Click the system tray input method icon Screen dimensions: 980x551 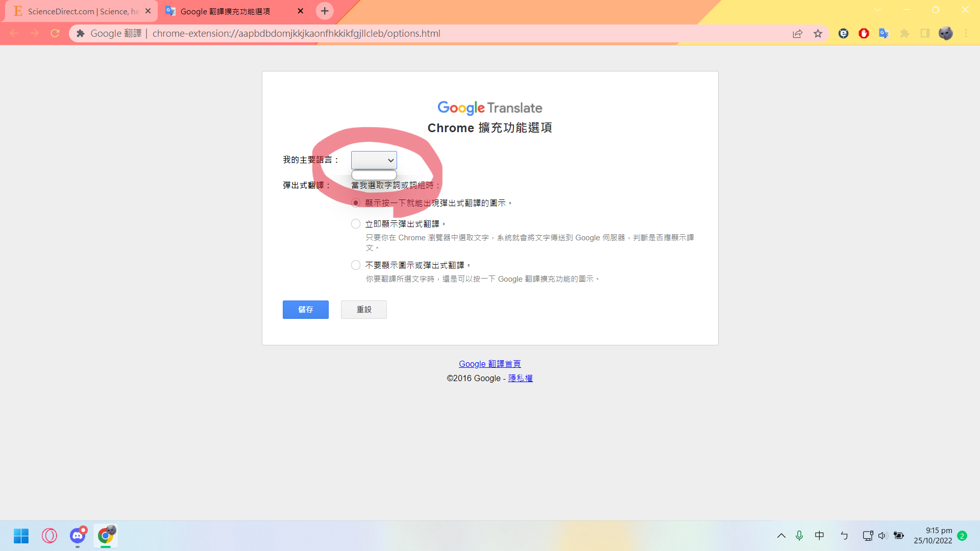tap(819, 536)
